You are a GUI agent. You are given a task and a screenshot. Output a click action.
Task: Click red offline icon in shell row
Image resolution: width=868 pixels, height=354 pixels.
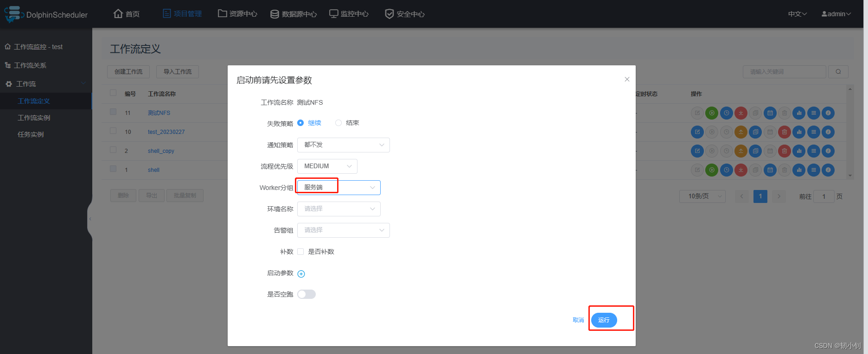tap(741, 170)
